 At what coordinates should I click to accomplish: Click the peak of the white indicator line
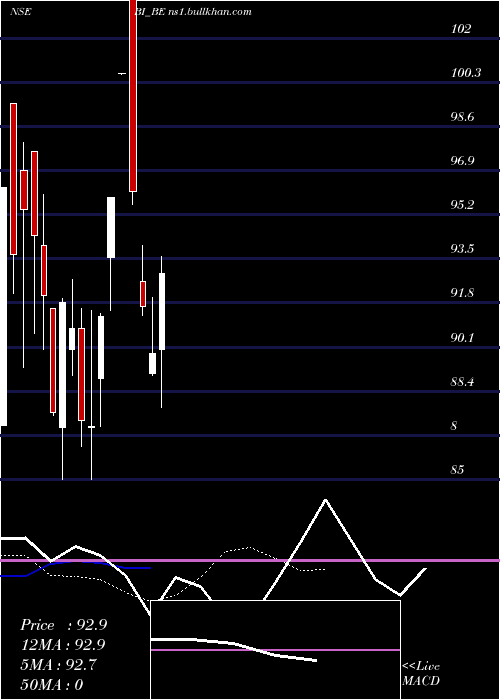coord(325,500)
